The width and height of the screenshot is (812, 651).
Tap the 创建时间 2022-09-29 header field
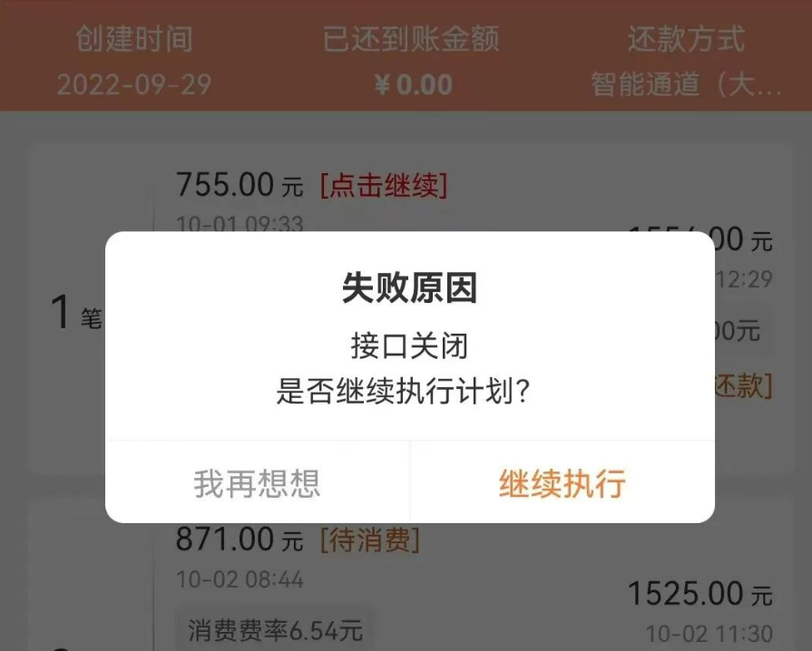click(134, 61)
